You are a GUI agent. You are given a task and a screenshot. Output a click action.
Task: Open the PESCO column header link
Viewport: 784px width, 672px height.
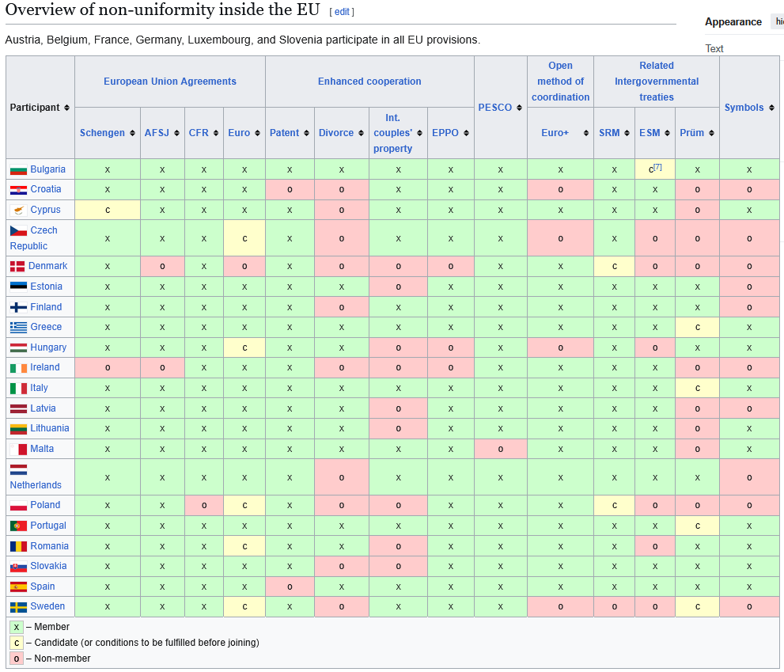(x=494, y=108)
